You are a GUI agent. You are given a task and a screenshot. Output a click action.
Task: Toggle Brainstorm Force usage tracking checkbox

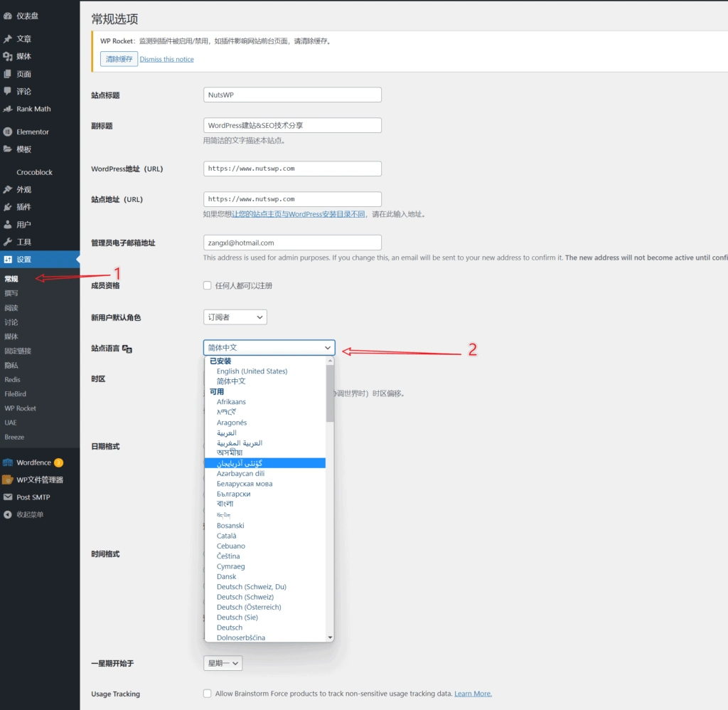coord(208,694)
